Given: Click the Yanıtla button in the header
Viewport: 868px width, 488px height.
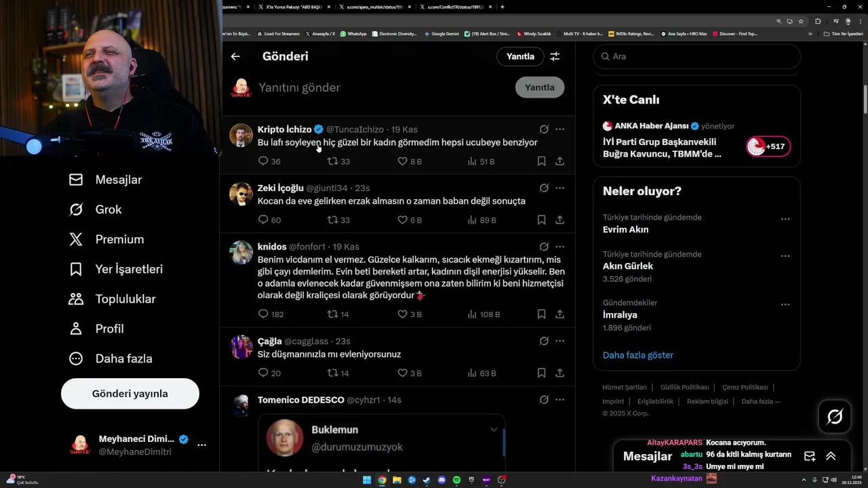Looking at the screenshot, I should (521, 56).
